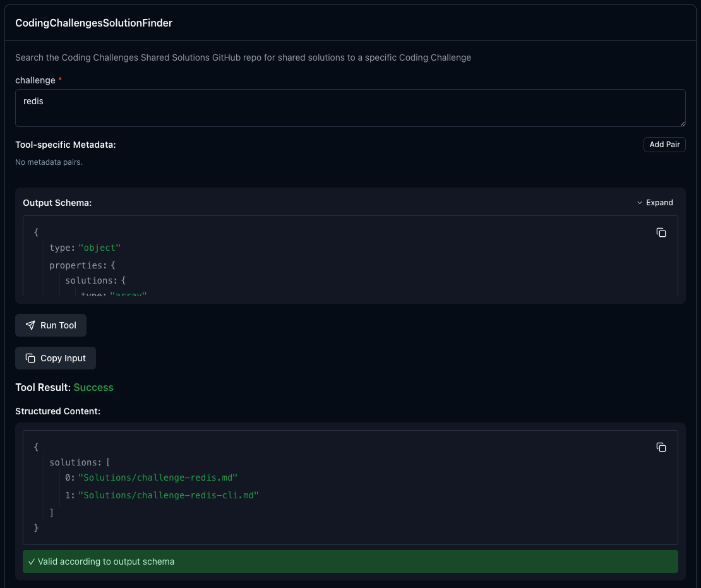The height and width of the screenshot is (588, 701).
Task: Expand the Output Schema via Expand label
Action: [x=659, y=203]
